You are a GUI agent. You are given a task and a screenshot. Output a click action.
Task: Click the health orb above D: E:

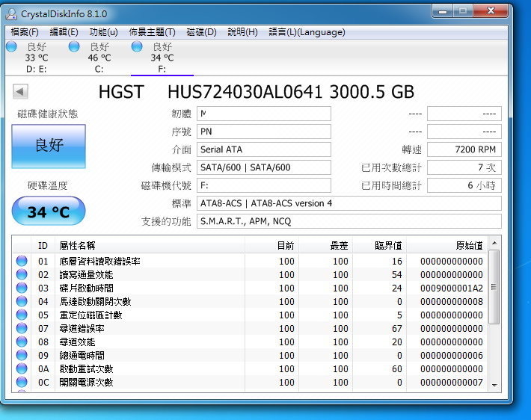point(11,46)
